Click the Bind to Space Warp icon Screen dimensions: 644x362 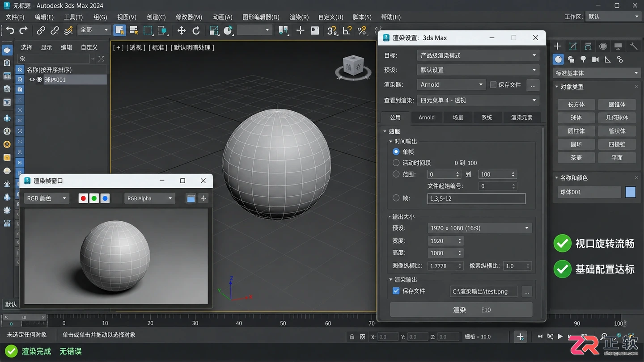pos(68,30)
